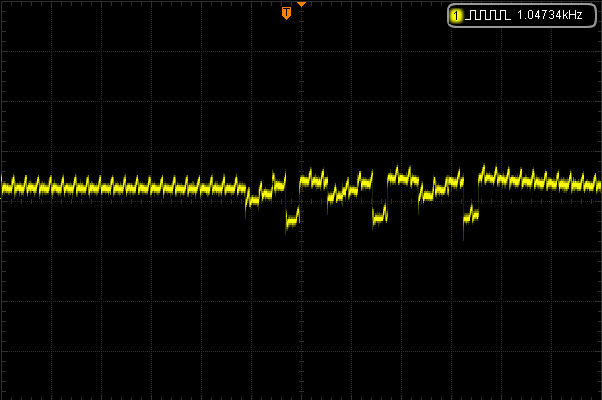Click the small orange triangle at top center
This screenshot has height=400, width=602.
pos(301,5)
